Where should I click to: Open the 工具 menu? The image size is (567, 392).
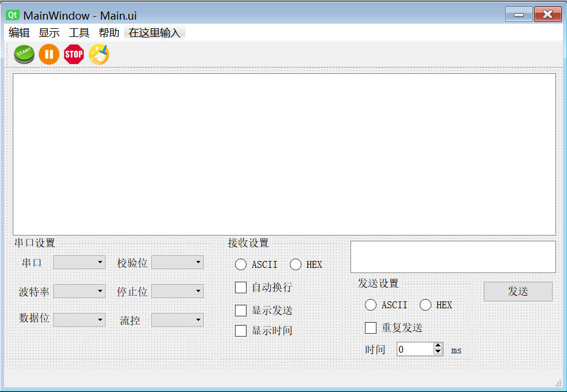click(78, 32)
